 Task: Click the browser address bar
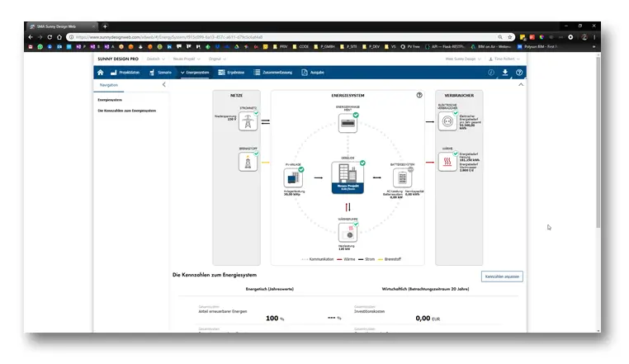point(281,37)
